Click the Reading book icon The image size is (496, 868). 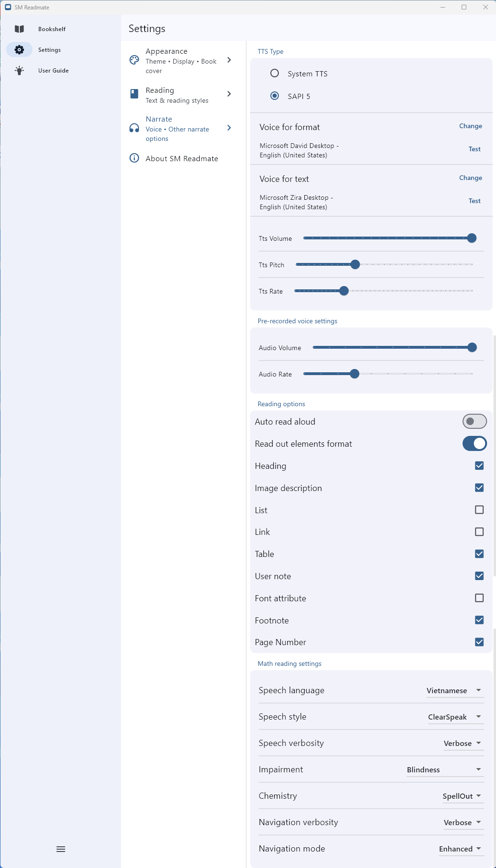[133, 94]
